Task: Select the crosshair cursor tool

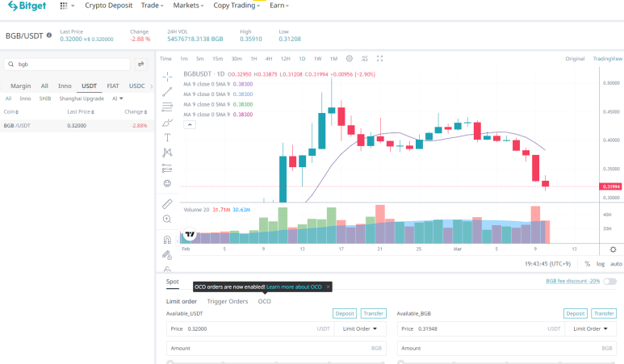Action: (x=167, y=77)
